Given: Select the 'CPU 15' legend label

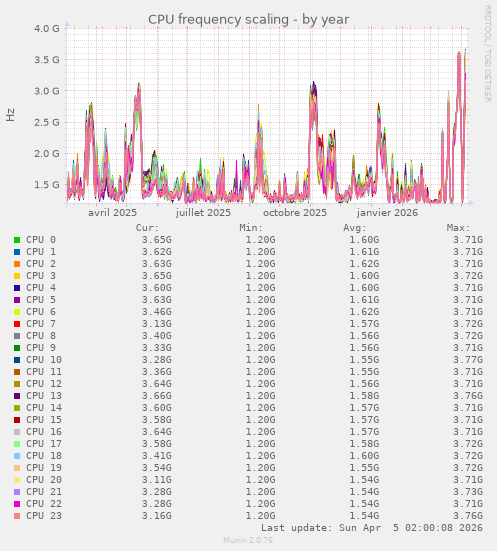Looking at the screenshot, I should pyautogui.click(x=44, y=420).
